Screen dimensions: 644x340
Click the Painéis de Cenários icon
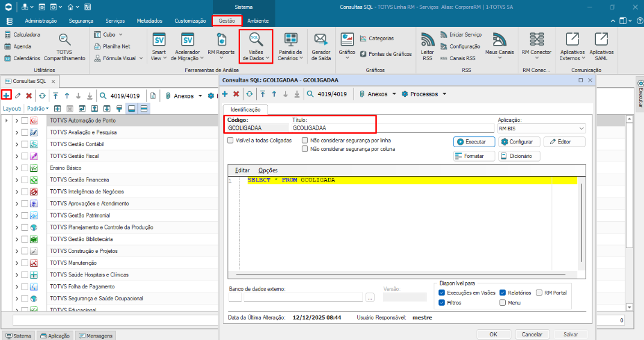tap(290, 46)
